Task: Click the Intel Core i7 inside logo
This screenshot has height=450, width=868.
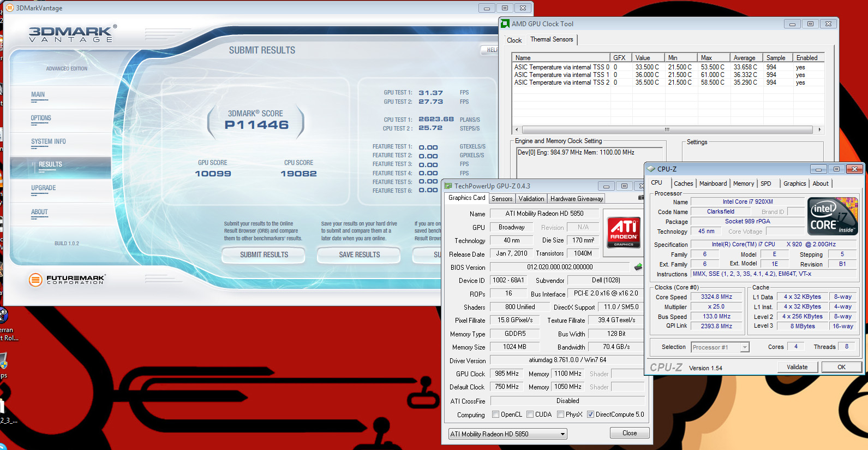Action: tap(833, 216)
